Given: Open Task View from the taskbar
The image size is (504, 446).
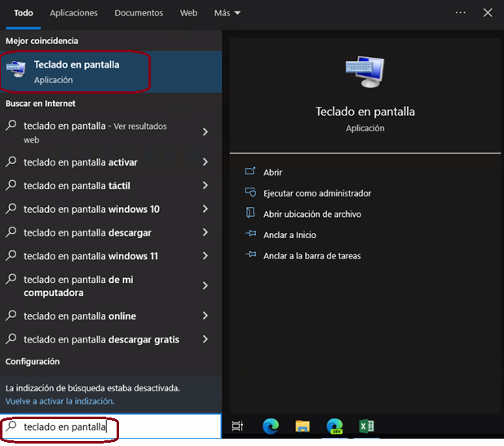Looking at the screenshot, I should (x=237, y=426).
